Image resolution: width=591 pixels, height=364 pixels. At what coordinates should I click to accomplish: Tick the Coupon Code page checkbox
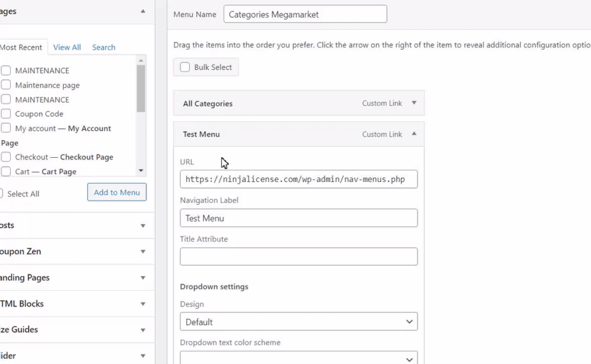[6, 114]
